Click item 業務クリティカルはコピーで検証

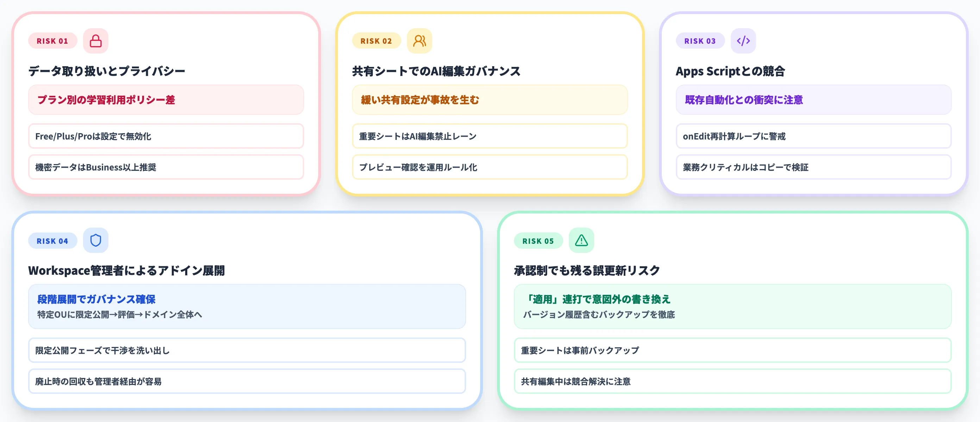[x=813, y=167]
